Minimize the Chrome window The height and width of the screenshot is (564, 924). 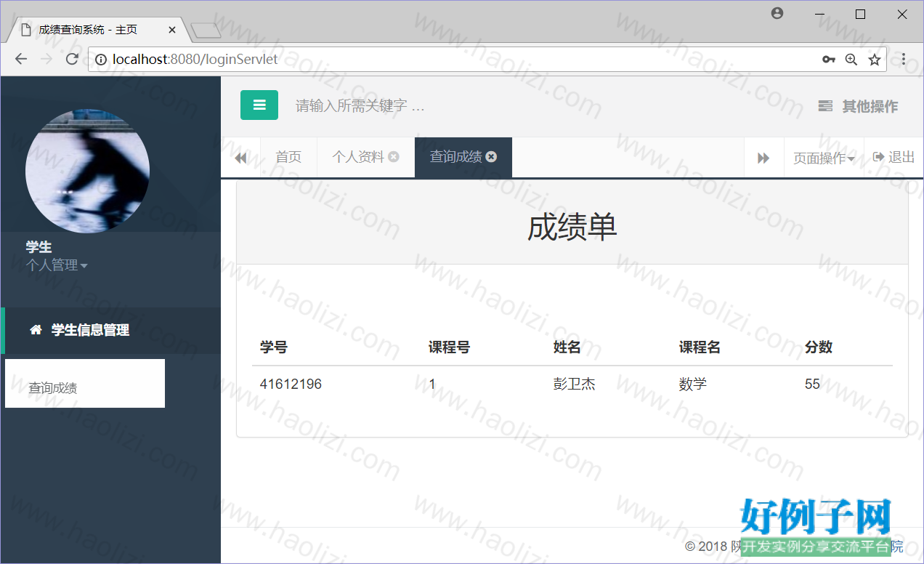point(819,14)
